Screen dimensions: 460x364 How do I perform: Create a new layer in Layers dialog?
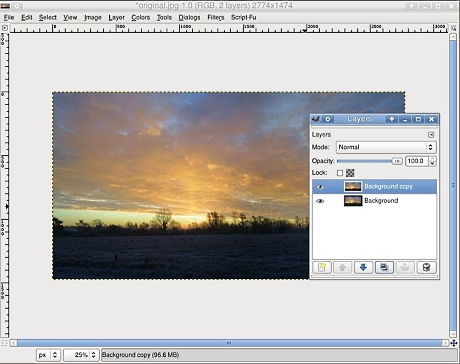click(x=322, y=267)
